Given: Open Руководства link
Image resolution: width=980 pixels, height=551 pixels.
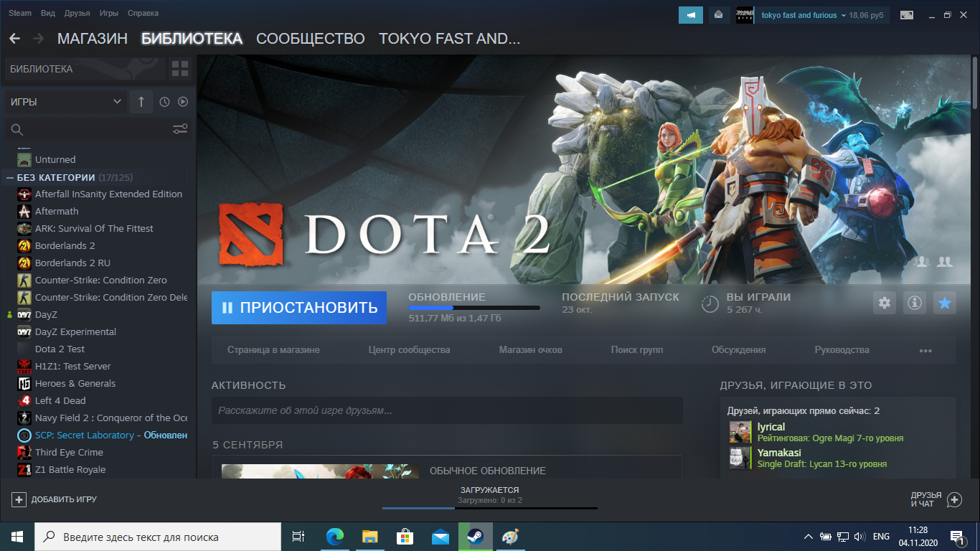Looking at the screenshot, I should [x=842, y=350].
